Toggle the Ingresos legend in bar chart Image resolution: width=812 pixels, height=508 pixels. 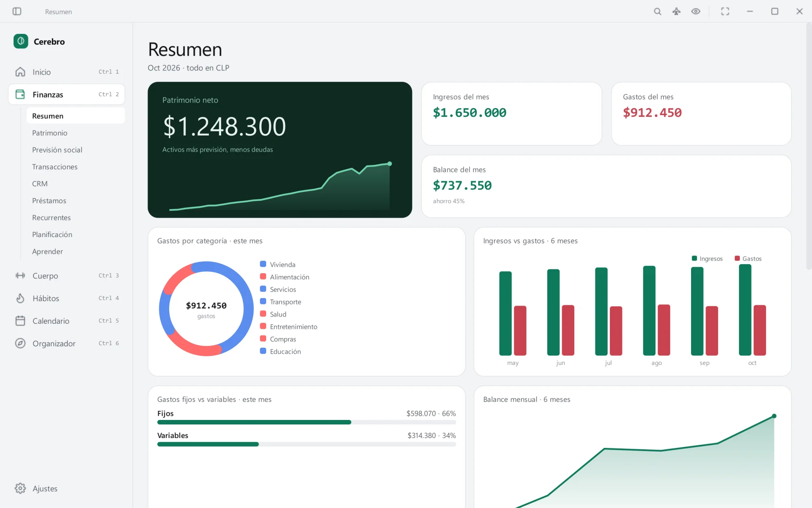[707, 259]
